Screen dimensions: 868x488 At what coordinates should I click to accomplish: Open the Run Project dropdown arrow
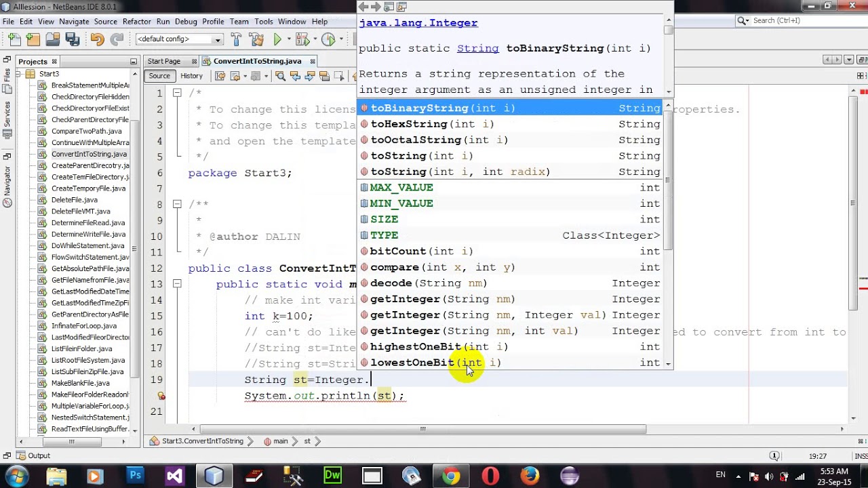288,39
